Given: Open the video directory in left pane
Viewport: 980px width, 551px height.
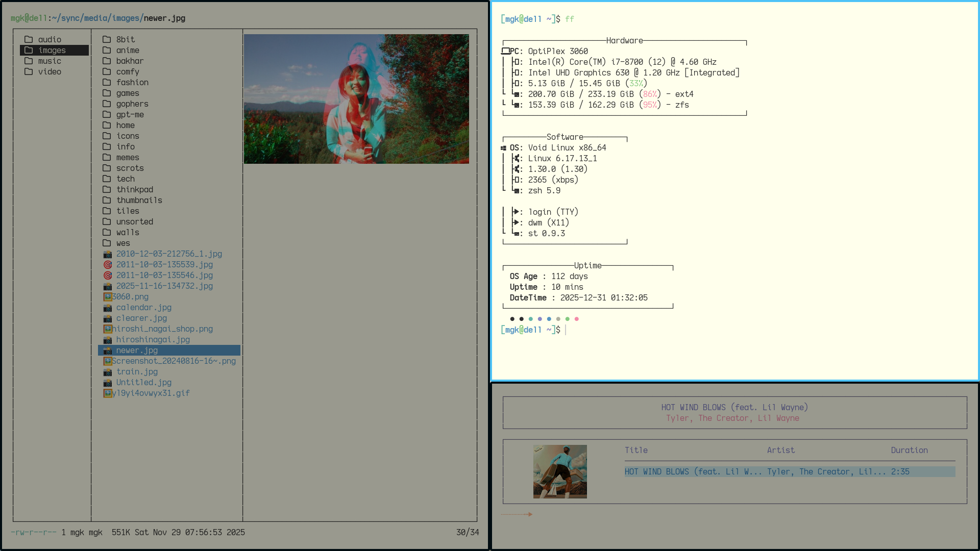Looking at the screenshot, I should coord(50,72).
